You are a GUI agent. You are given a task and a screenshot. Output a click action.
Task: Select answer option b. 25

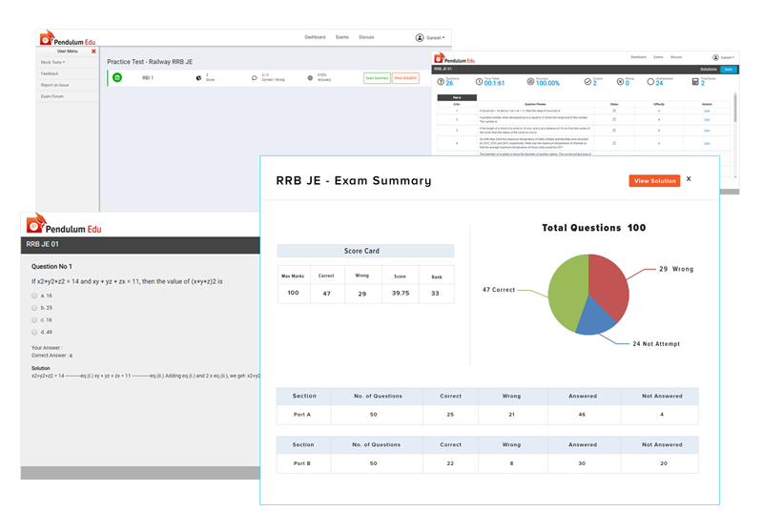pyautogui.click(x=34, y=308)
